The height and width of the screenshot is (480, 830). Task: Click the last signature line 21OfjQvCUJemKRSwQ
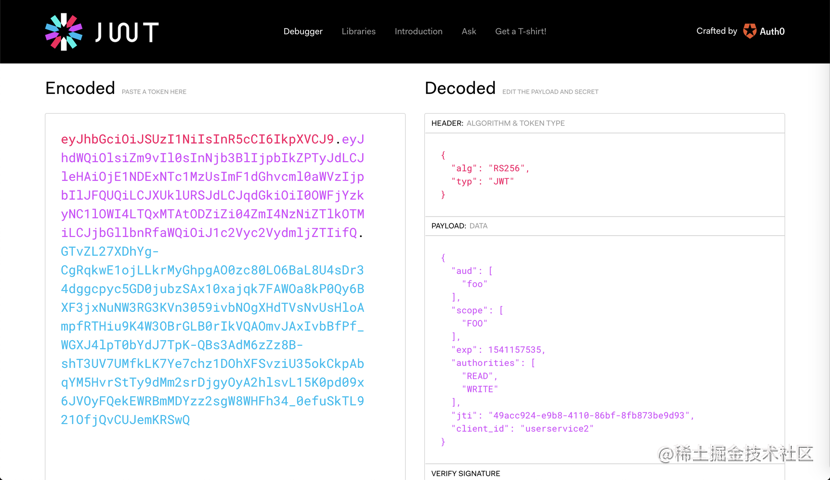click(x=125, y=420)
